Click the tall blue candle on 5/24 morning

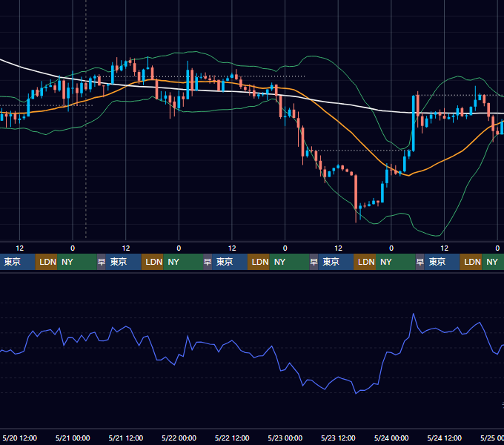pyautogui.click(x=414, y=123)
